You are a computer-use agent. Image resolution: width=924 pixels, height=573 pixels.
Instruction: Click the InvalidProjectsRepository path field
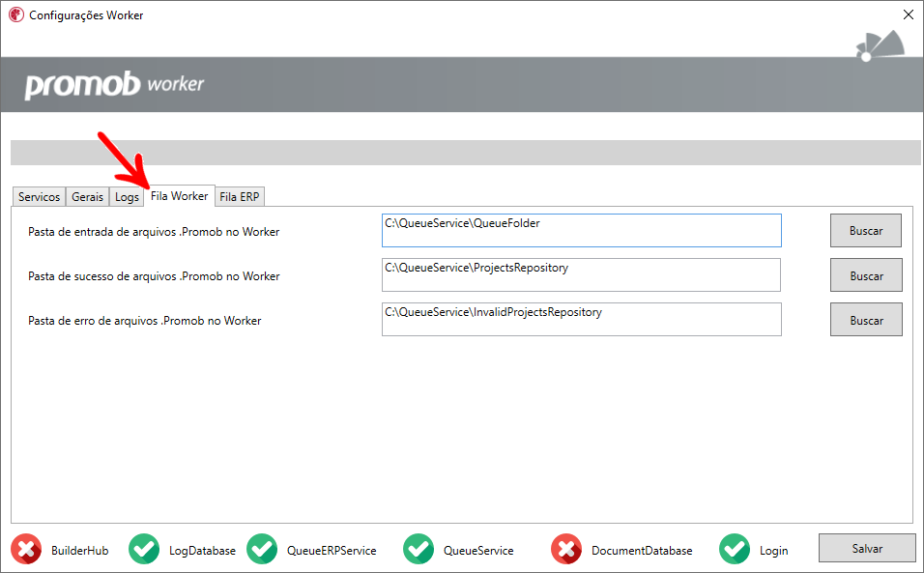point(582,319)
